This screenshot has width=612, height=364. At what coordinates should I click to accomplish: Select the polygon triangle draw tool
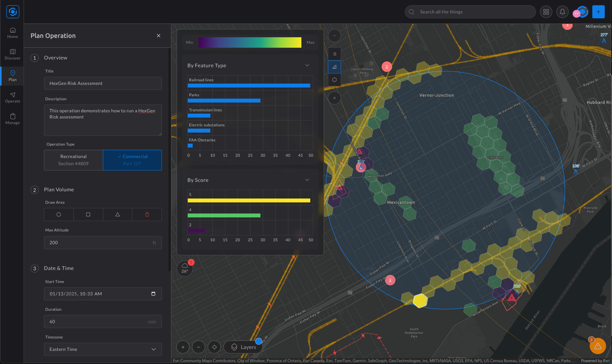pyautogui.click(x=118, y=214)
